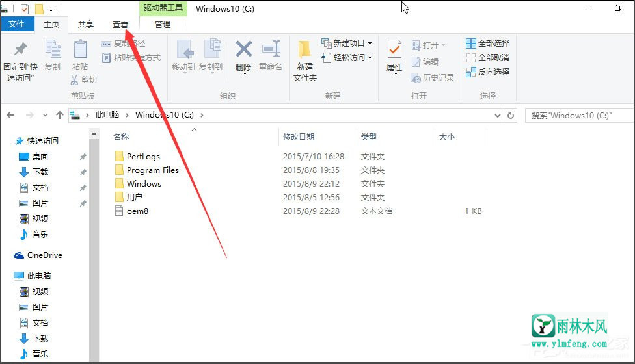
Task: Click the Forward navigation arrow
Action: click(29, 115)
